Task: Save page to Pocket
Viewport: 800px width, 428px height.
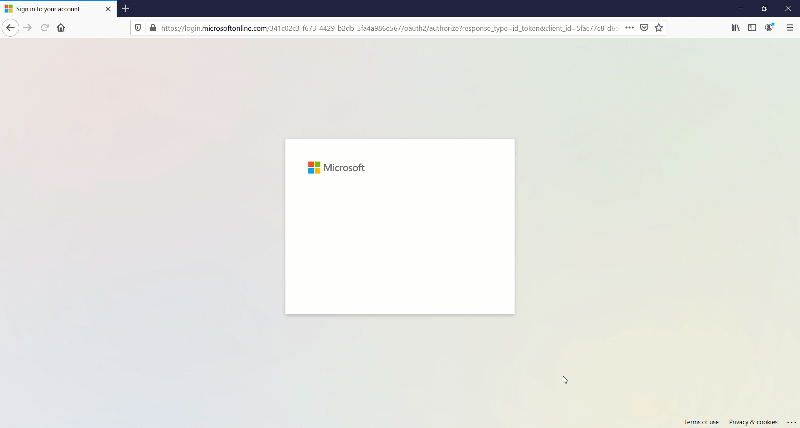Action: pos(644,28)
